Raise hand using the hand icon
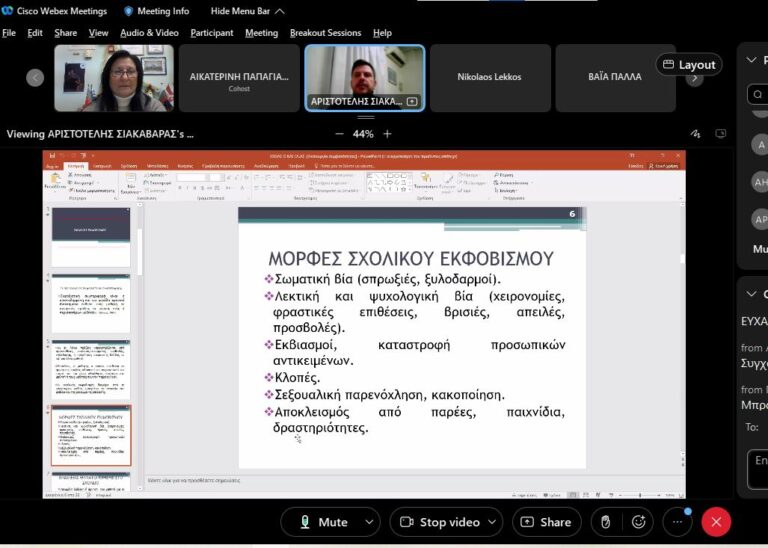 [x=605, y=522]
